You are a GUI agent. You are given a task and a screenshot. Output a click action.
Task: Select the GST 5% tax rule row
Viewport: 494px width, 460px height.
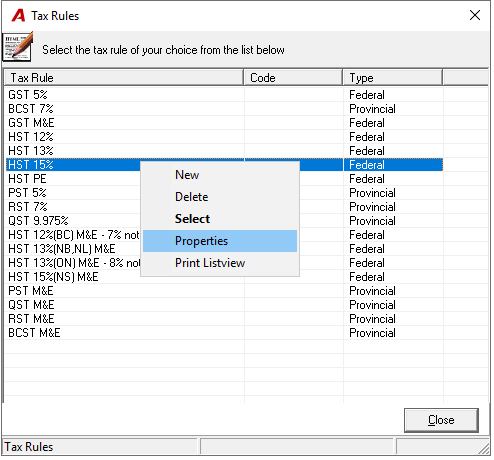point(224,95)
